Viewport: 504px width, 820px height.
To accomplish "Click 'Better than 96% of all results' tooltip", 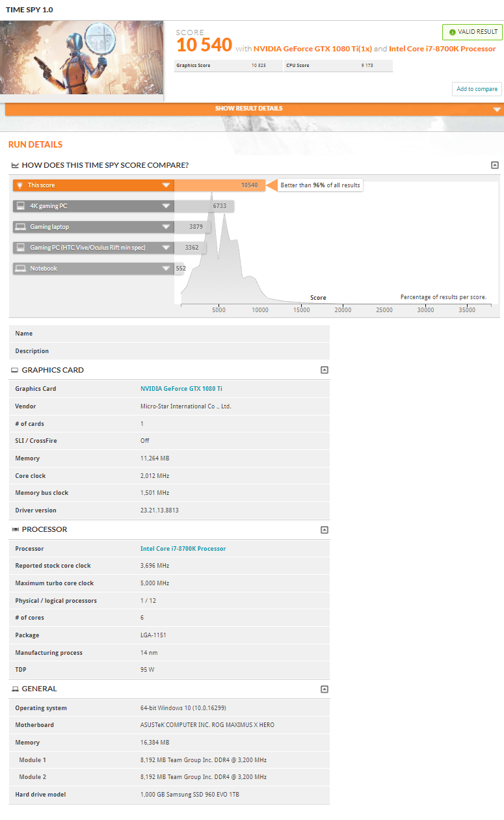I will [x=320, y=185].
